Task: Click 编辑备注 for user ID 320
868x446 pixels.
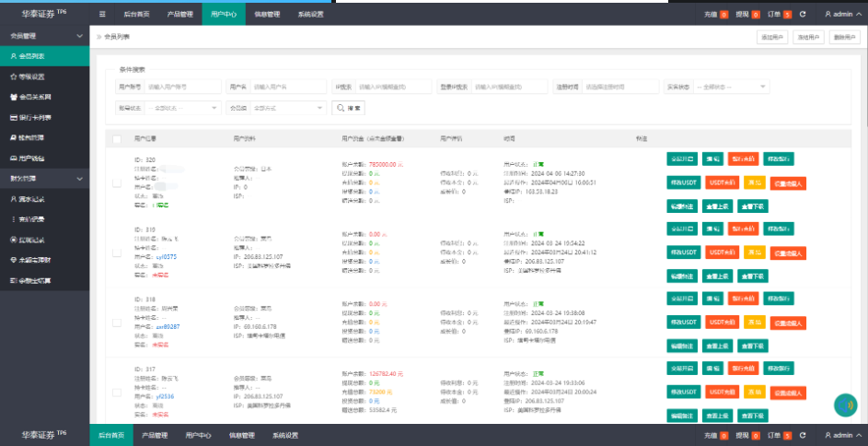Action: tap(683, 206)
